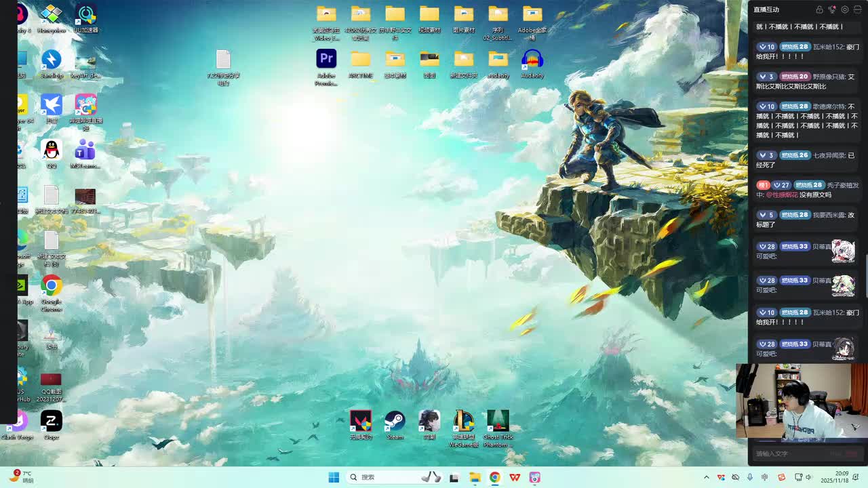Open the Windows Start menu
The height and width of the screenshot is (488, 868).
334,477
